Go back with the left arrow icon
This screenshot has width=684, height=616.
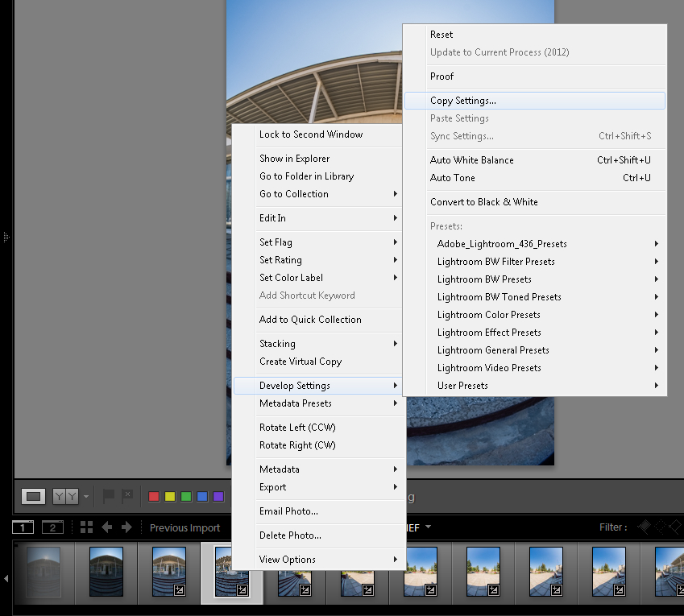(107, 527)
